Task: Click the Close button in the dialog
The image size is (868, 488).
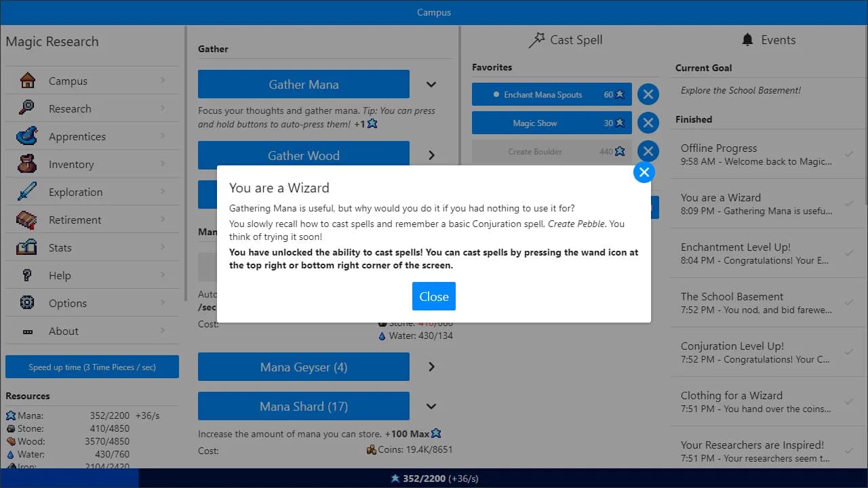Action: (434, 296)
